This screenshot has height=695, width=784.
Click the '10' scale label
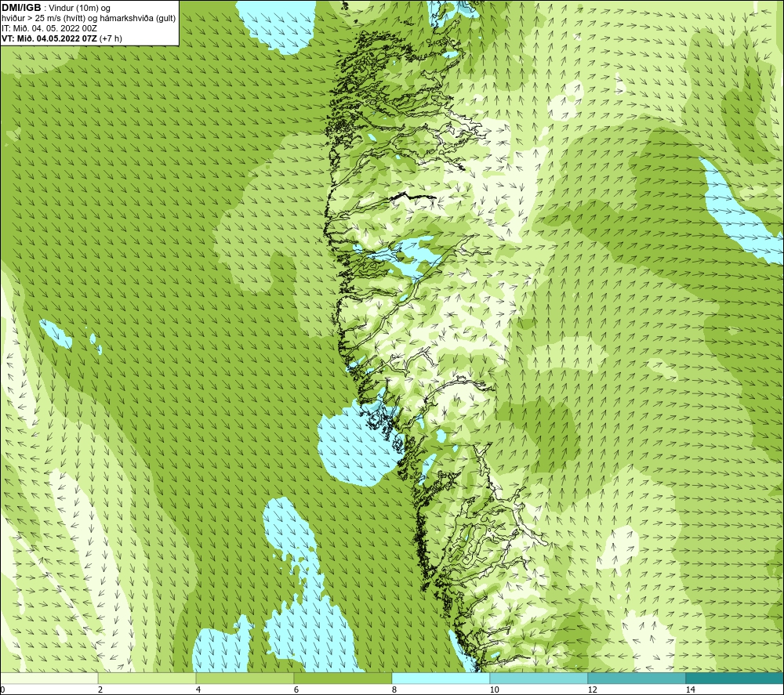point(494,690)
